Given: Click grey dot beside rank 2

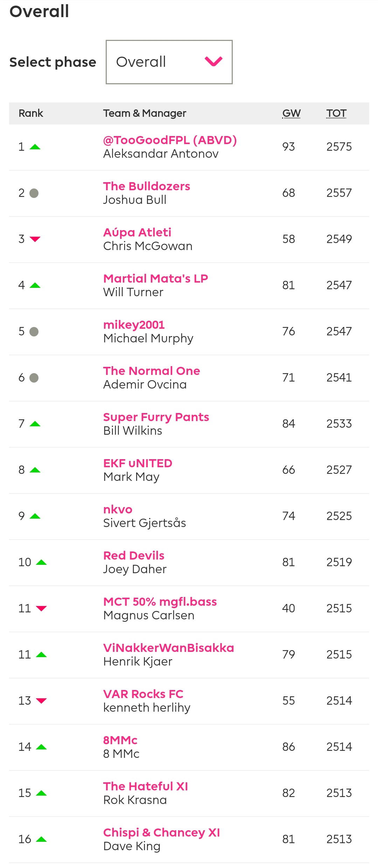Looking at the screenshot, I should [x=34, y=193].
